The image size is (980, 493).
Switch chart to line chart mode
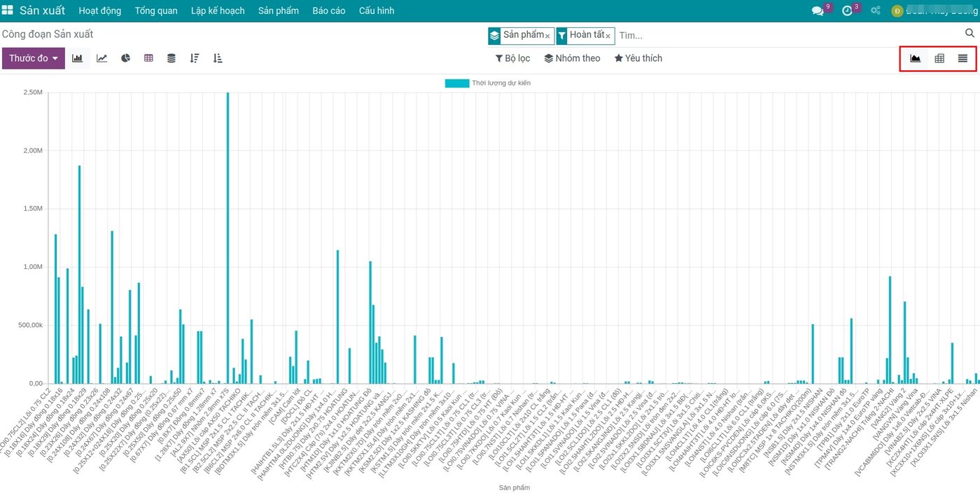tap(102, 58)
